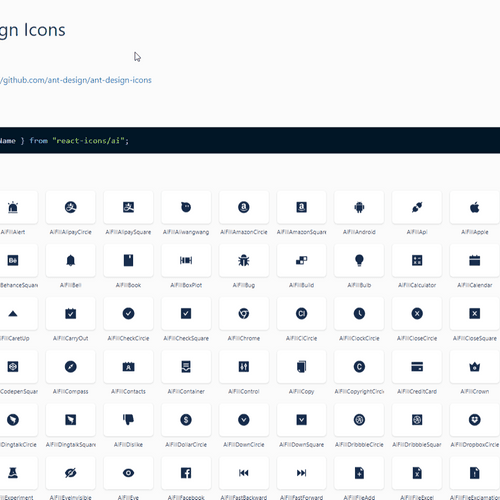Choose the AiFillCopy icon
The height and width of the screenshot is (500, 500).
(x=301, y=367)
